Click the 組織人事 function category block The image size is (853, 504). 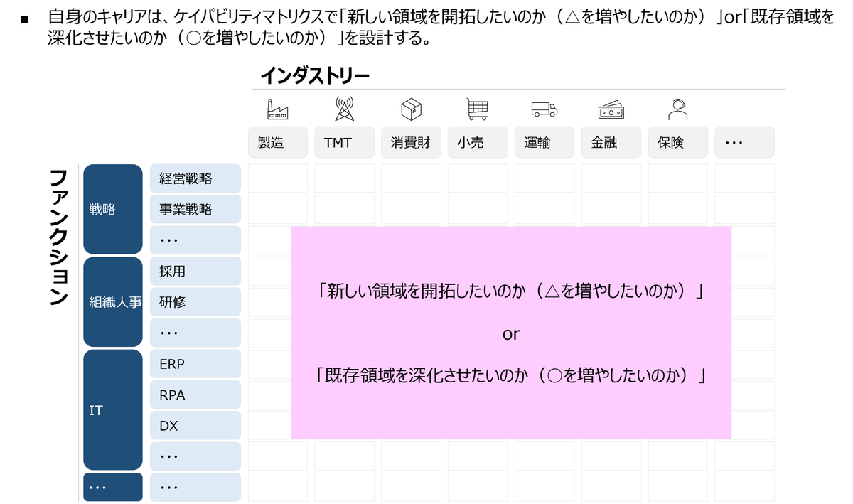pyautogui.click(x=113, y=302)
